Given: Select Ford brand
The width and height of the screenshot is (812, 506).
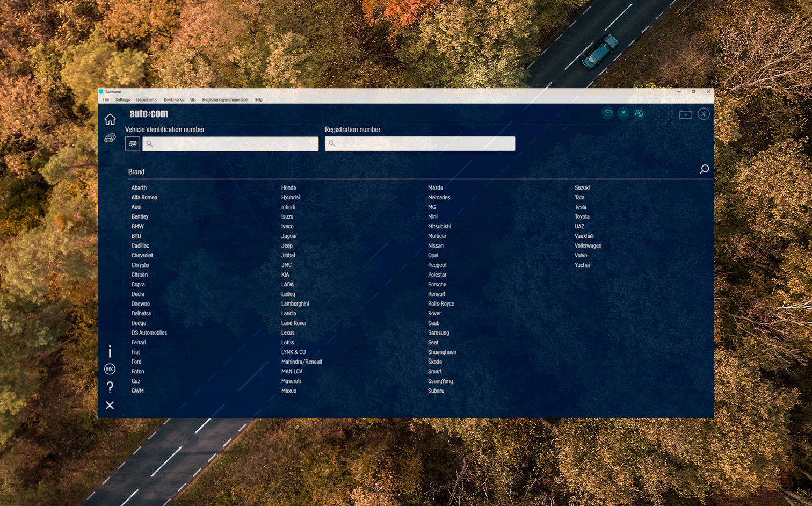Looking at the screenshot, I should click(136, 362).
